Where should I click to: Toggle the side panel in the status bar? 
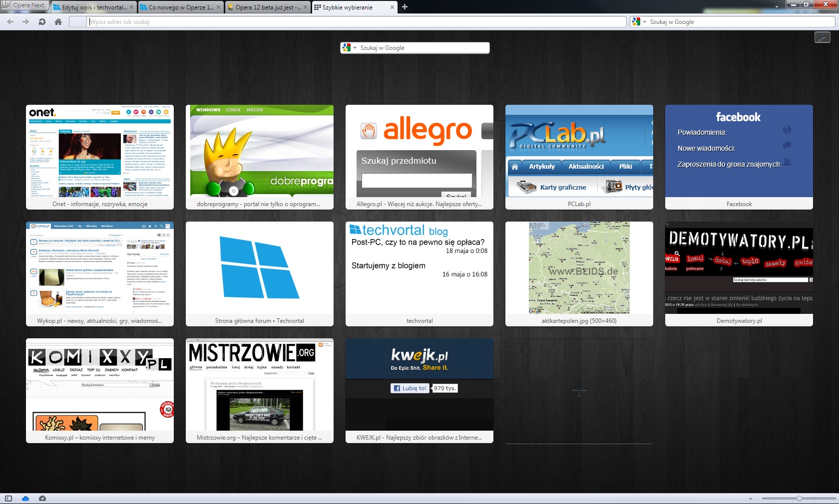[8, 499]
